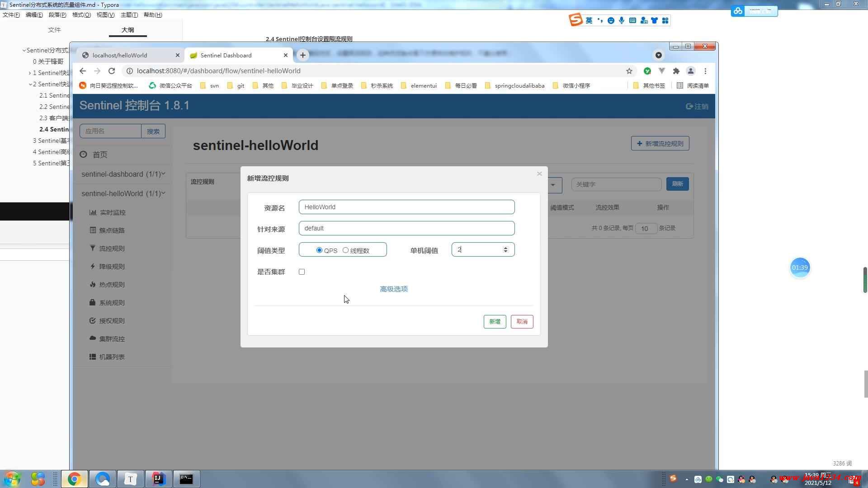This screenshot has width=868, height=488.
Task: Open the machine list menu item
Action: [x=107, y=357]
